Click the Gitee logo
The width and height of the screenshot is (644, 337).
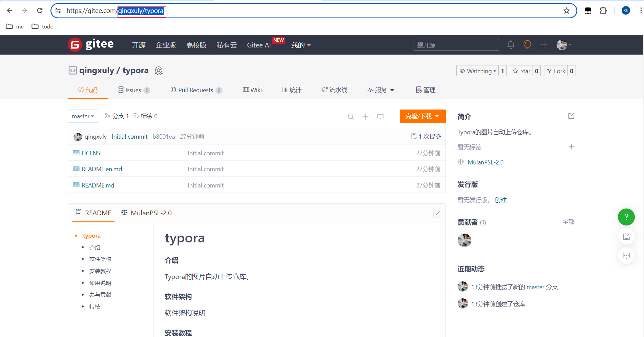point(91,44)
